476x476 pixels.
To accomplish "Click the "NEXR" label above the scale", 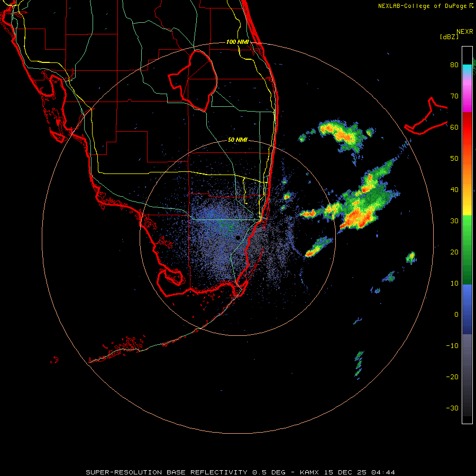I will point(464,32).
